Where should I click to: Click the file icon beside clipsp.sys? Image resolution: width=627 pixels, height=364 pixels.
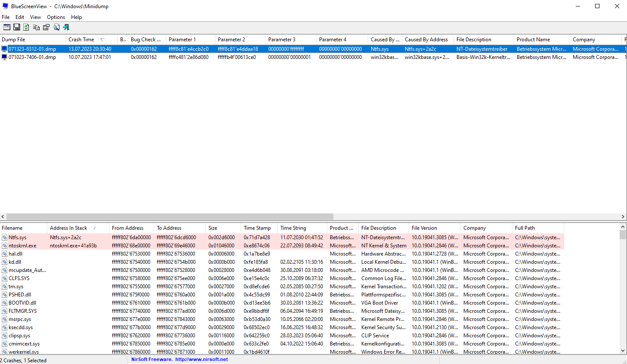point(4,336)
